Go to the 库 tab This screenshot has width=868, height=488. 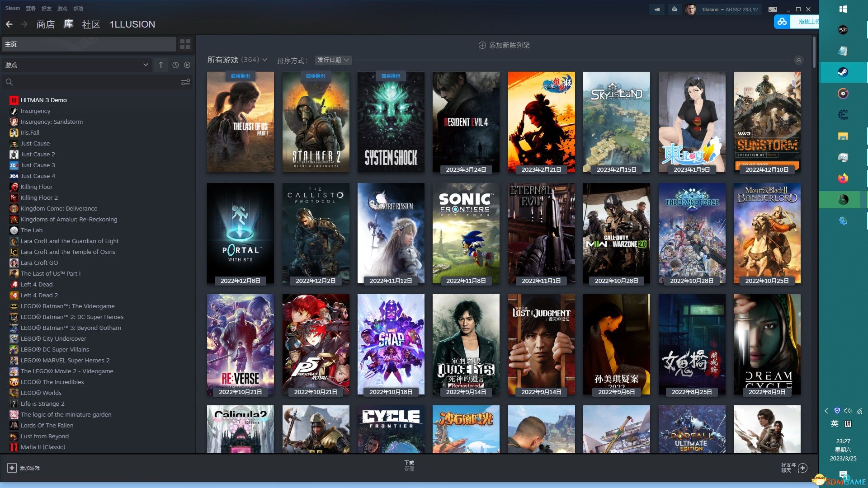coord(68,24)
